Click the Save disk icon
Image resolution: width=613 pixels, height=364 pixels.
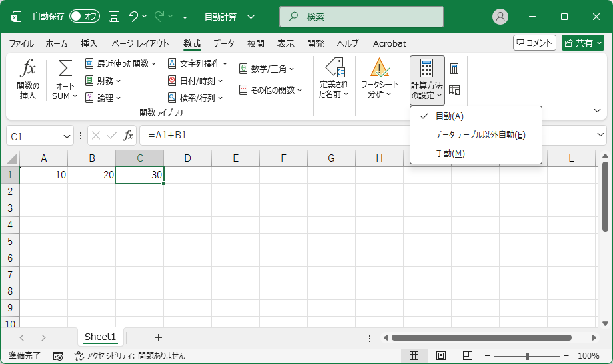(114, 17)
